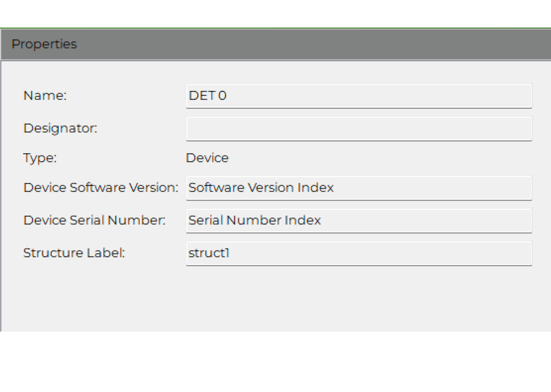Open the Software Version Index selector
This screenshot has width=551, height=392.
tap(358, 188)
